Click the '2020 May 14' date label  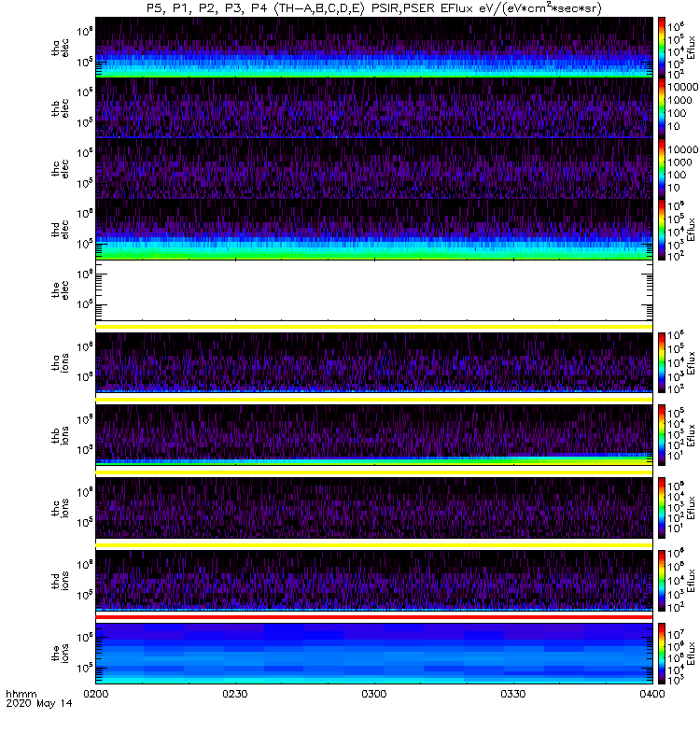(39, 703)
